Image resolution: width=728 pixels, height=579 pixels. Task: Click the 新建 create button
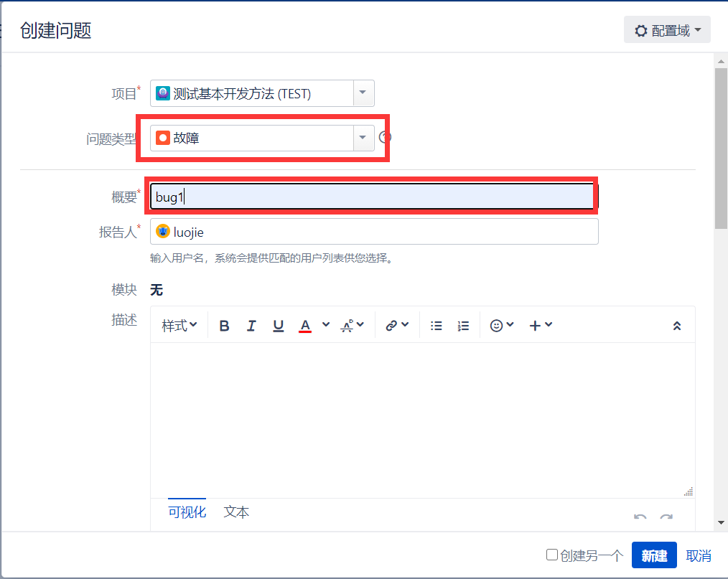[x=653, y=555]
